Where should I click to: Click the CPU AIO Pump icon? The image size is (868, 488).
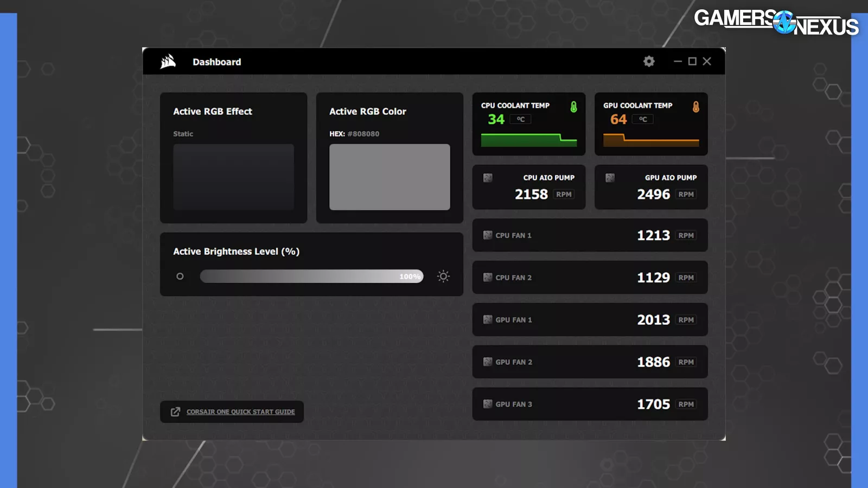point(488,178)
